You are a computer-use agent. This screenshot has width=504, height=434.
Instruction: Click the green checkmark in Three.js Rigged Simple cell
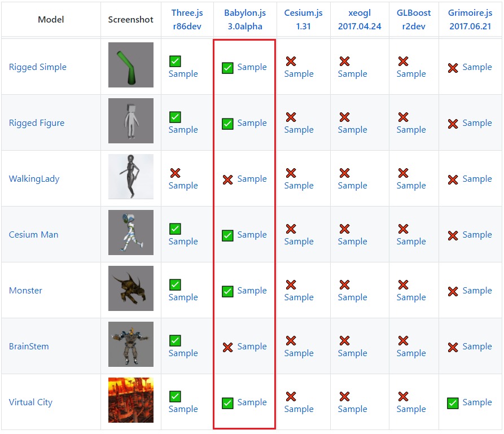coord(175,62)
